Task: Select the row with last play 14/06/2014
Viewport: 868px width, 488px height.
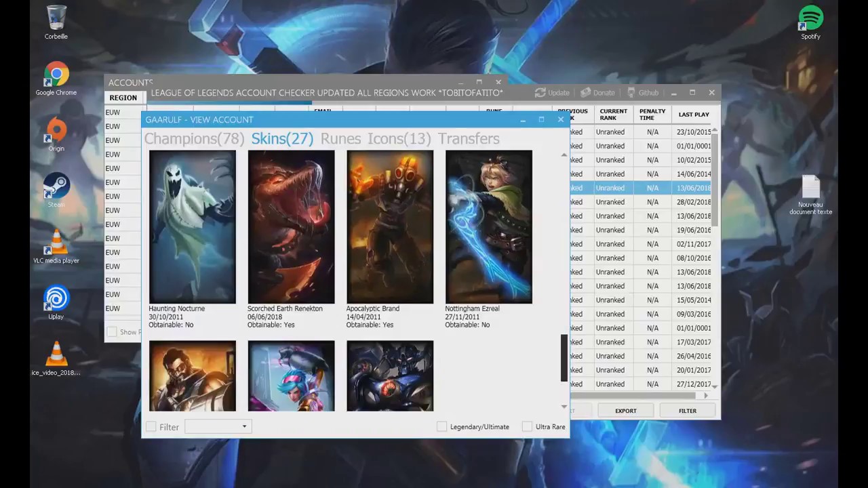Action: pos(640,174)
